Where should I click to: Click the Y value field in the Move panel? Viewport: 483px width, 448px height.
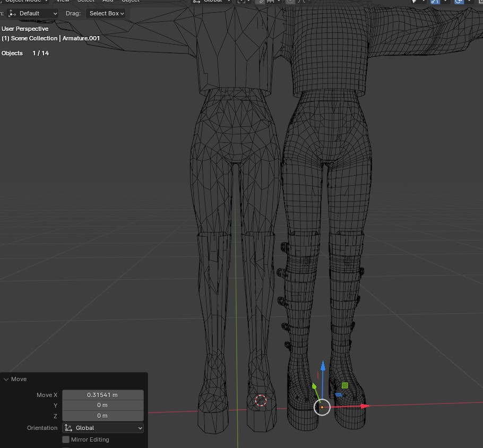[102, 405]
